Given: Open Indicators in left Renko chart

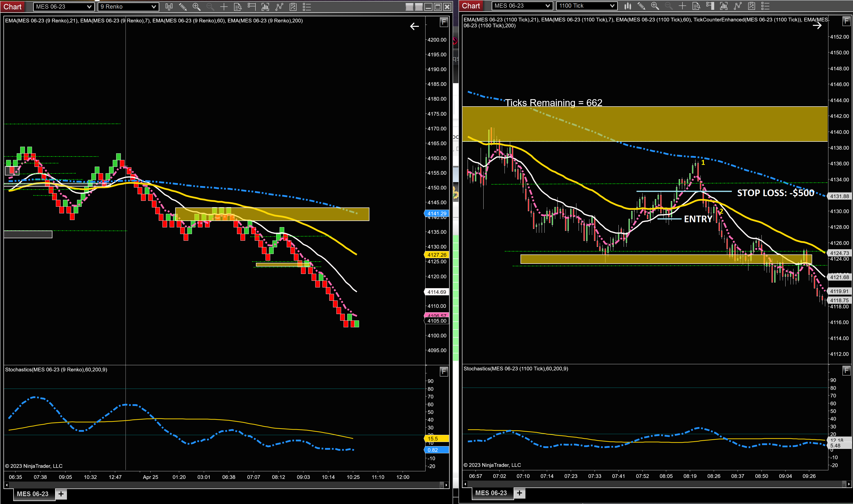Looking at the screenshot, I should pos(279,7).
